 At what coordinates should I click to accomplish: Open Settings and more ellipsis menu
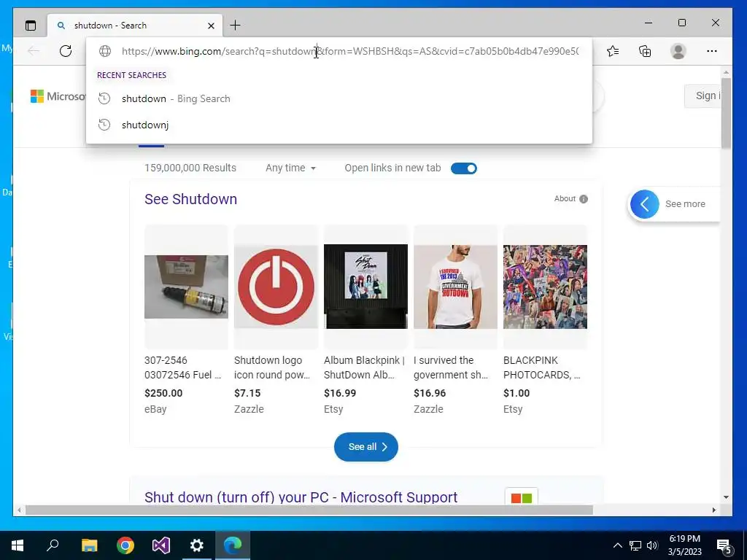pos(712,51)
